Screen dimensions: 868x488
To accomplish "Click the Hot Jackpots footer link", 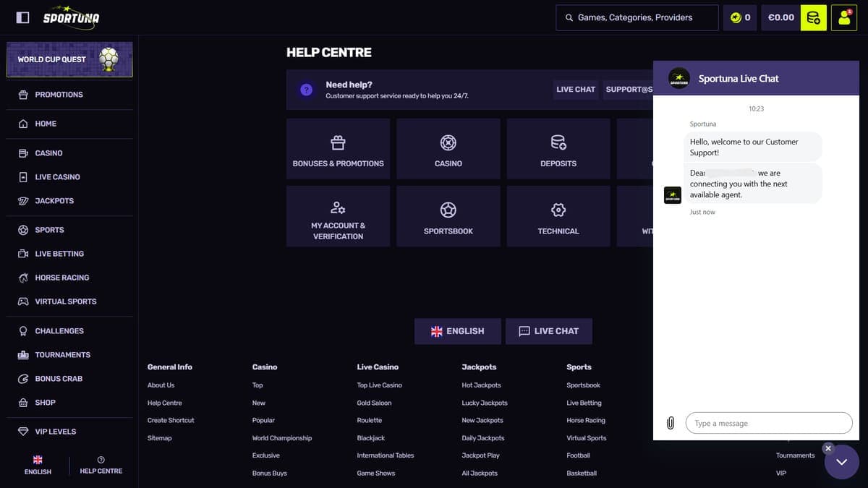I will click(482, 385).
